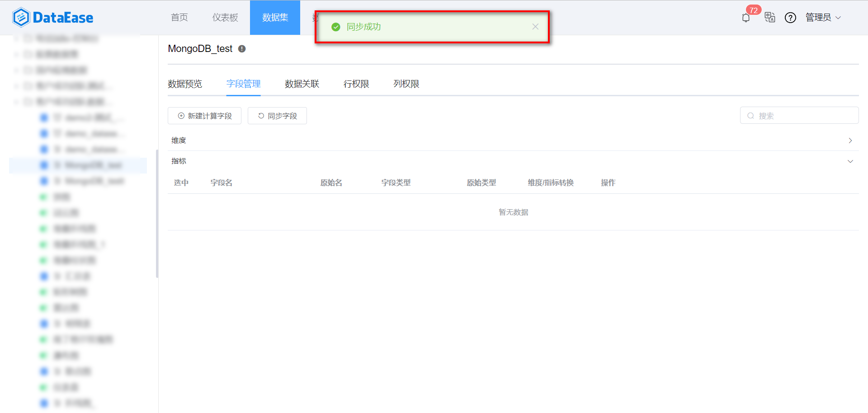This screenshot has height=413, width=868.
Task: Open the 列权限 tab
Action: coord(406,84)
